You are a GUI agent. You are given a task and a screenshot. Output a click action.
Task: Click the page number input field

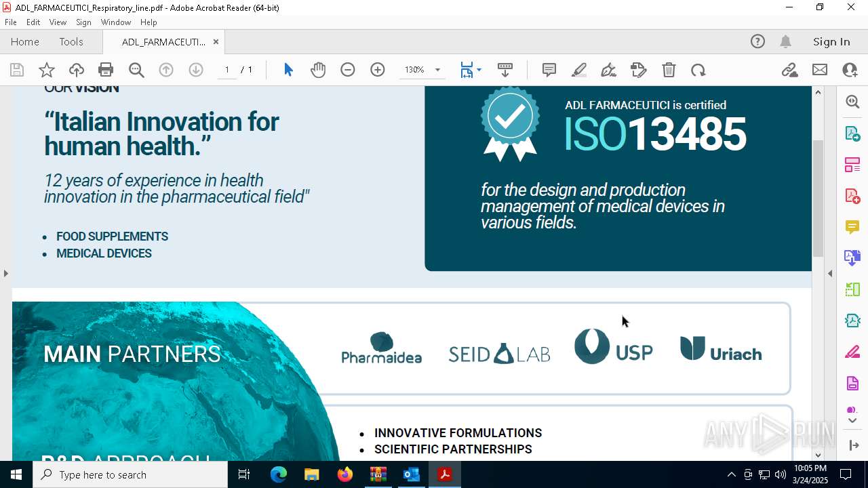click(x=227, y=70)
